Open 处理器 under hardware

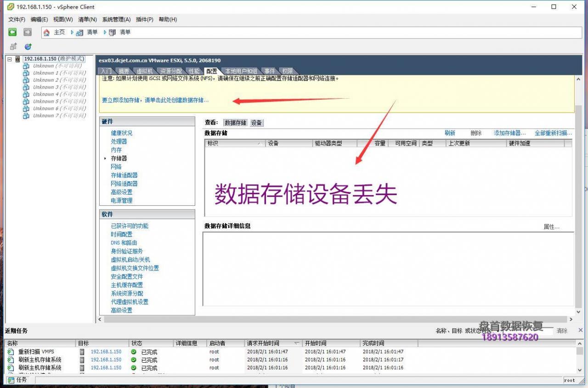(119, 141)
